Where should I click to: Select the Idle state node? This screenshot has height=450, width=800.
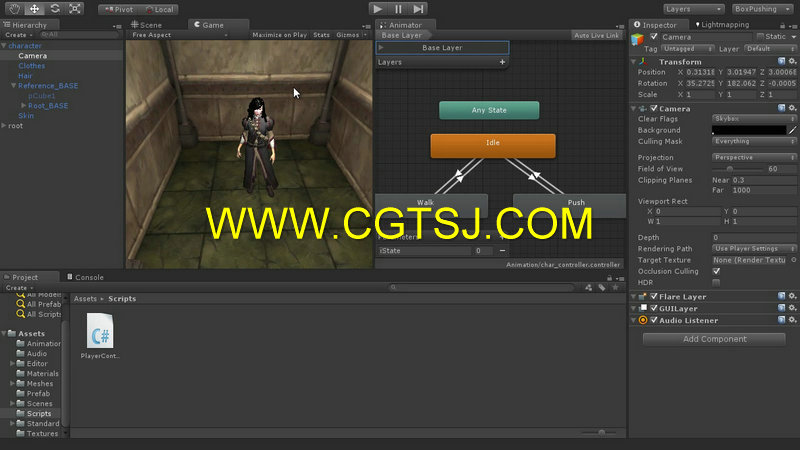coord(493,145)
